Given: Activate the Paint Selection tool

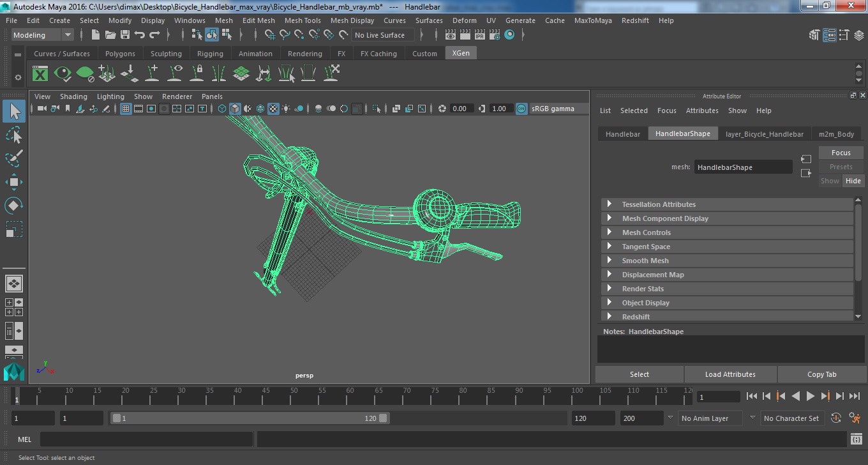Looking at the screenshot, I should [14, 158].
